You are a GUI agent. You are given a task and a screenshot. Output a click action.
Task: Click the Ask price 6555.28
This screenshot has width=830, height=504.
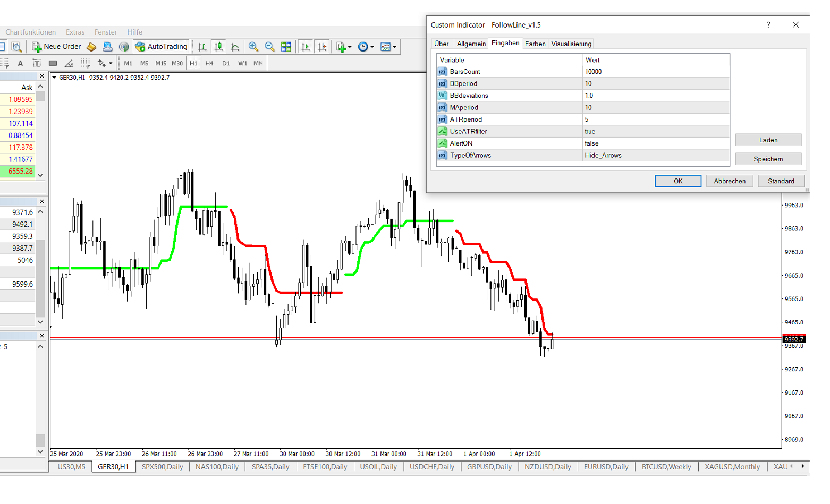(x=20, y=172)
